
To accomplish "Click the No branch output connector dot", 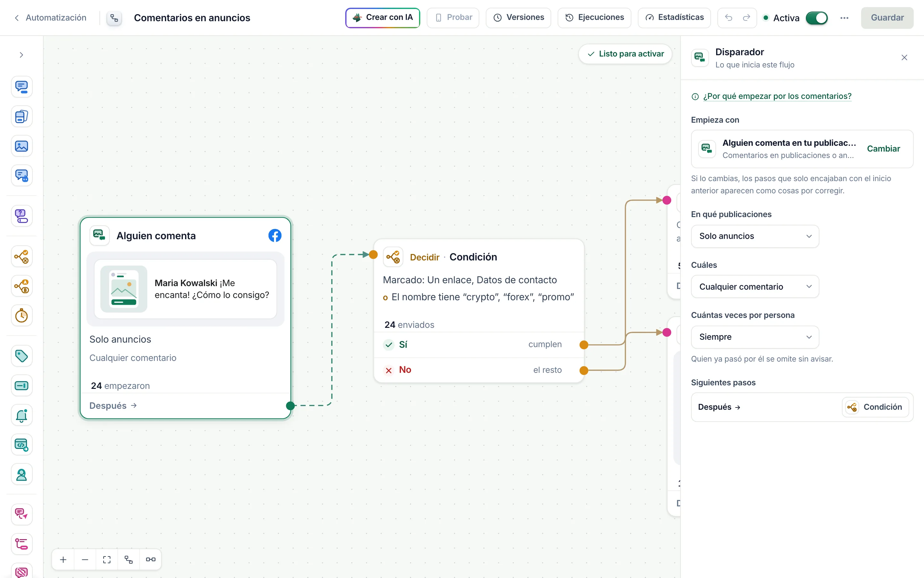I will [584, 371].
